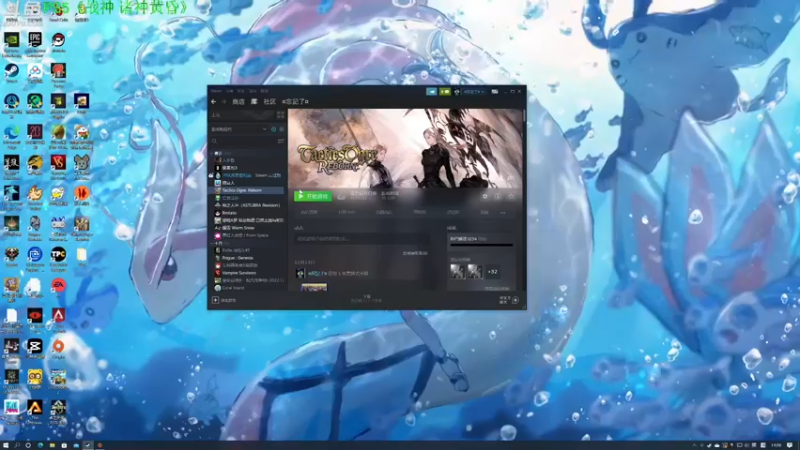Image resolution: width=800 pixels, height=450 pixels.
Task: Open File Explorer from the taskbar
Action: 52,445
